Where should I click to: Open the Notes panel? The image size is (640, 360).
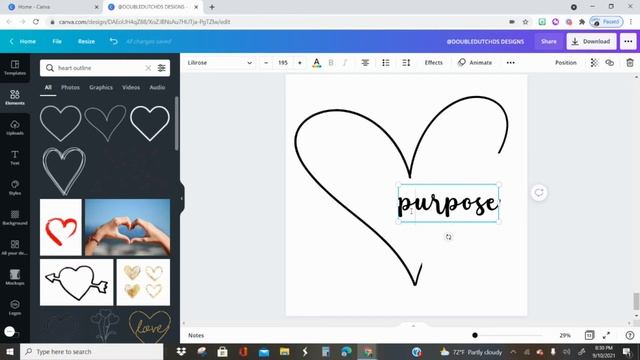(196, 335)
